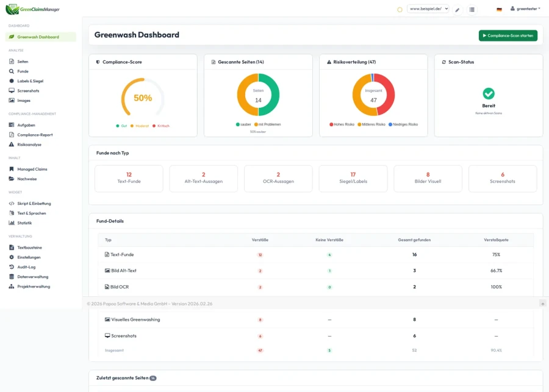
Task: Click the Bild OCR table row label
Action: (x=120, y=287)
